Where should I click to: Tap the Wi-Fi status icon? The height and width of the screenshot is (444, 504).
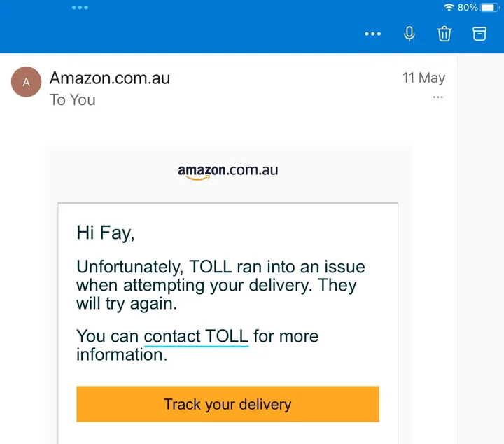click(x=449, y=8)
